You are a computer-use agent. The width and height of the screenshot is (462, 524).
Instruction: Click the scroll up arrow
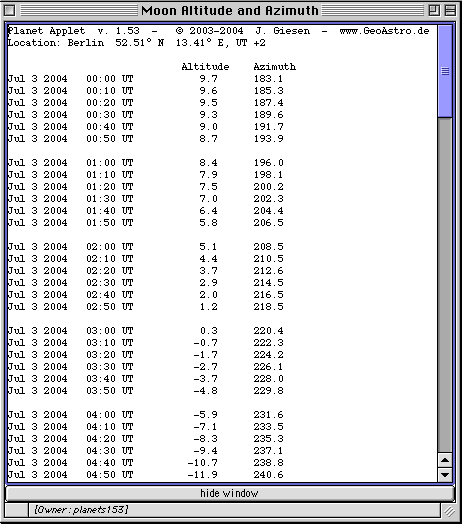click(445, 461)
